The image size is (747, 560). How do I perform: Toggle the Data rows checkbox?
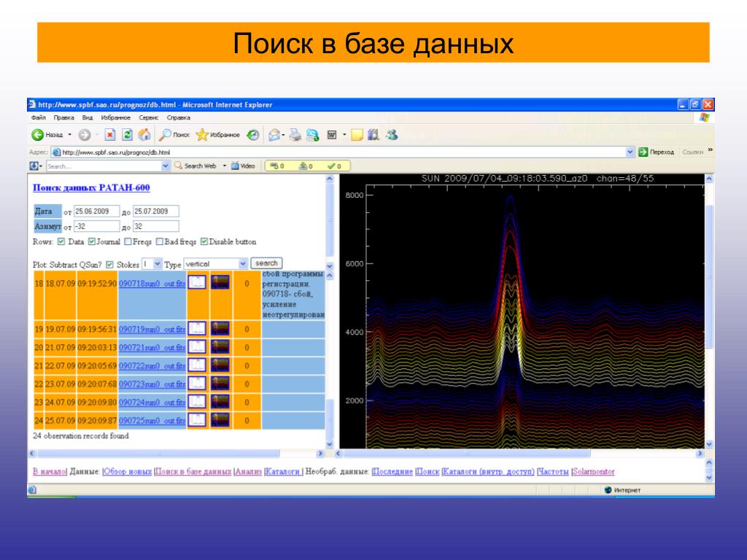(x=61, y=241)
